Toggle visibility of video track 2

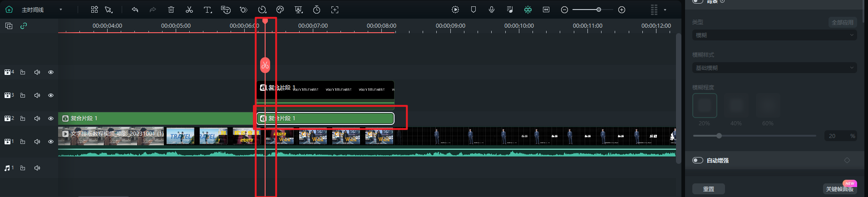[x=51, y=118]
